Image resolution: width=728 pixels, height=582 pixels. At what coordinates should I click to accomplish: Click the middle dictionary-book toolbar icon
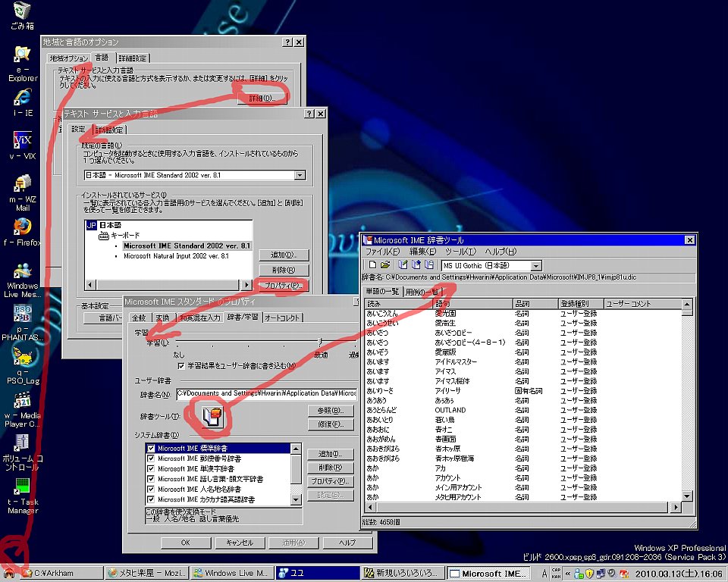416,265
